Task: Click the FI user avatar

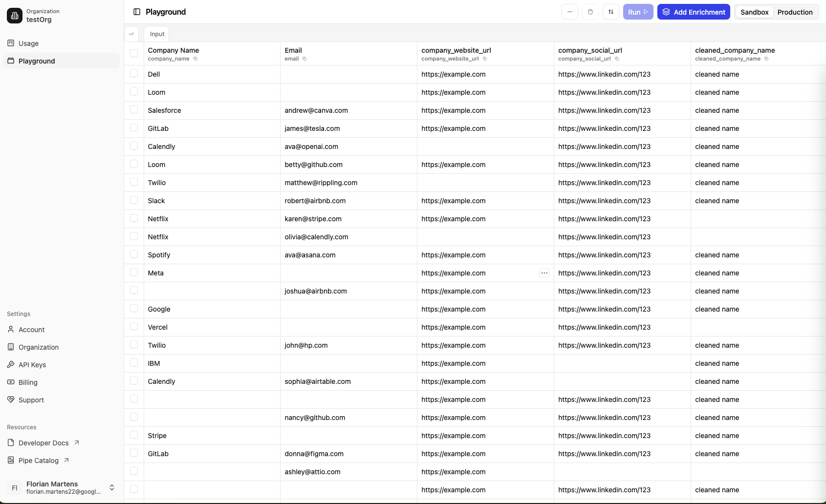Action: (x=15, y=487)
